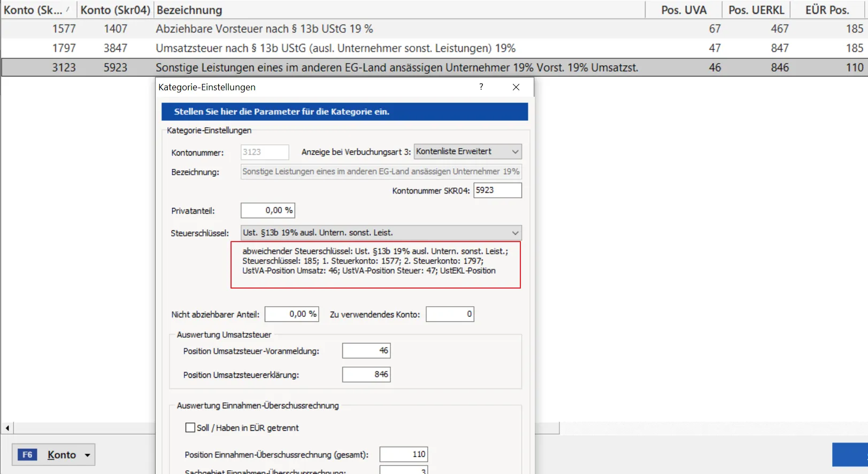Edit the Position Umsatzsteuererklärung field
Screen dimensions: 868x474
click(366, 375)
